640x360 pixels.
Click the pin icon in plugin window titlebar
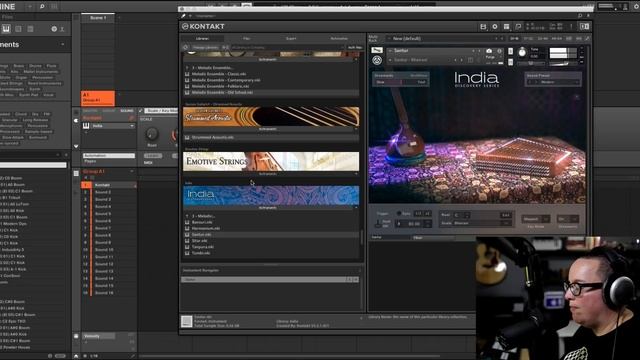point(184,16)
